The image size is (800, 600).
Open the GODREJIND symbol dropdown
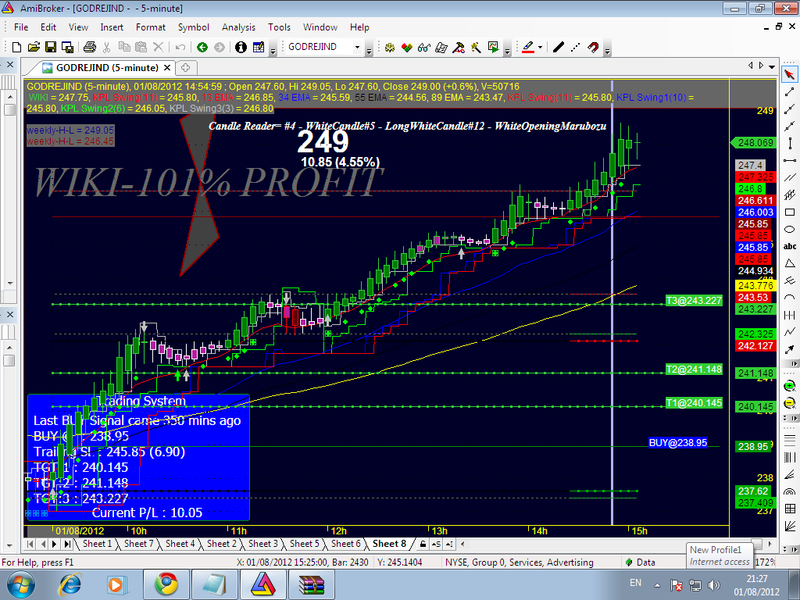pos(357,47)
